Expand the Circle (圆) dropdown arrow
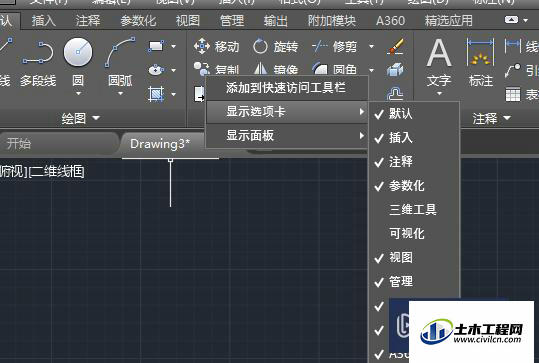 (x=78, y=94)
